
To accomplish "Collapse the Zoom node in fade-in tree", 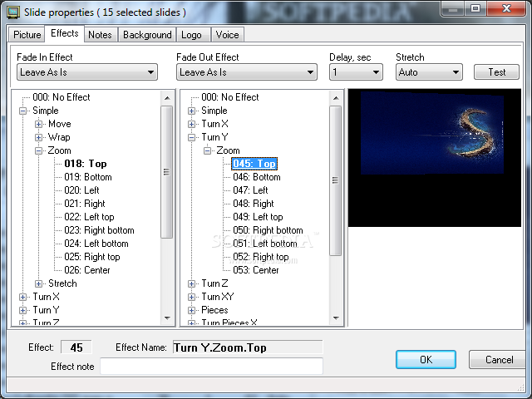I will [38, 150].
